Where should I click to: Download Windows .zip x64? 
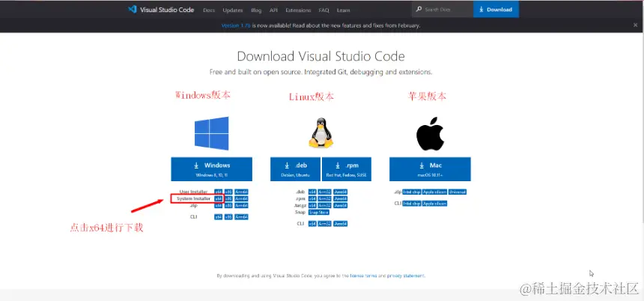[219, 205]
